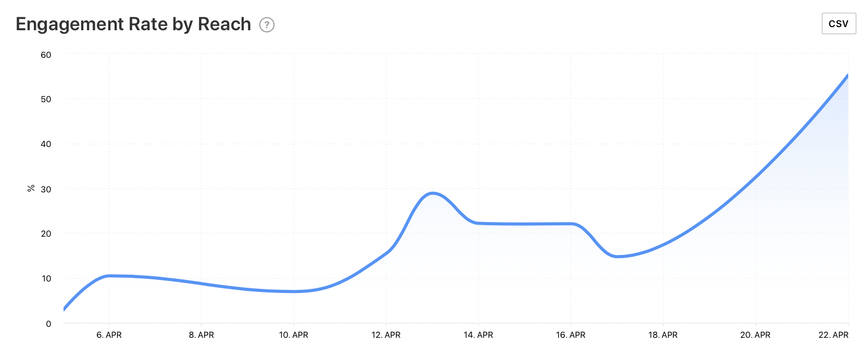Click the line's low point at 10 April
The image size is (868, 355).
[294, 291]
